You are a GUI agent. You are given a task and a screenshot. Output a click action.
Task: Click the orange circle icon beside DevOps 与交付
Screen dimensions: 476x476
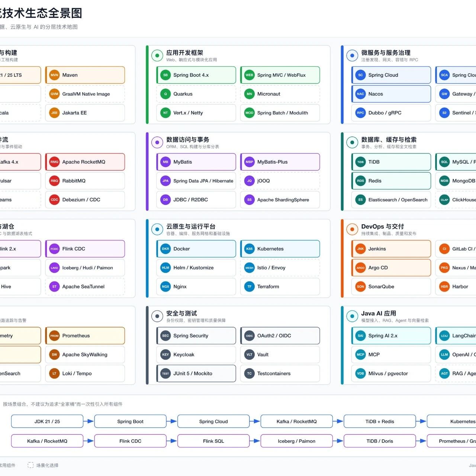352,229
